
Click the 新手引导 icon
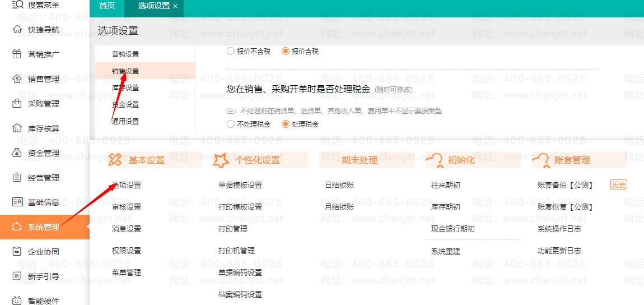pyautogui.click(x=17, y=276)
